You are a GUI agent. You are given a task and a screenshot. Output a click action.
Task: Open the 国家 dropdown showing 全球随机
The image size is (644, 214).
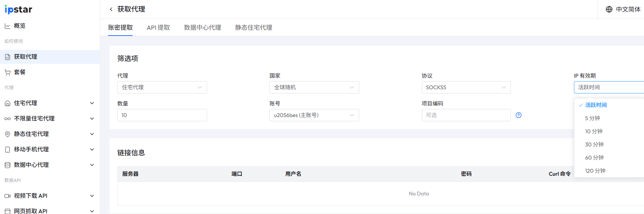[314, 87]
